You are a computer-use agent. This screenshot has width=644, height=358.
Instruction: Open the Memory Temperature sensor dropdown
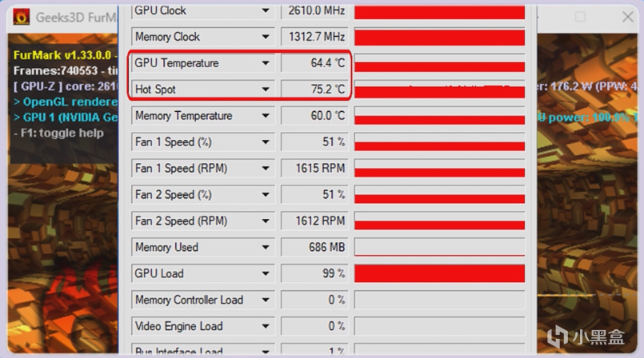266,116
